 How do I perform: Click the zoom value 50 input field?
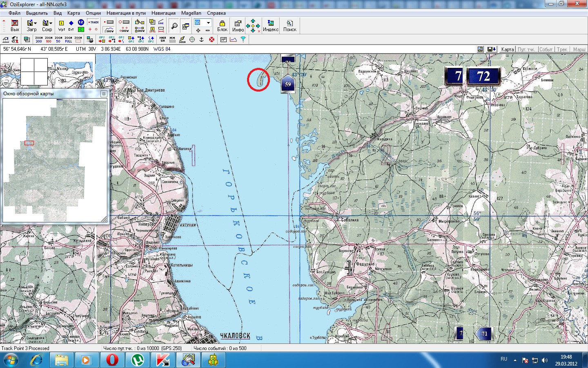tap(198, 22)
